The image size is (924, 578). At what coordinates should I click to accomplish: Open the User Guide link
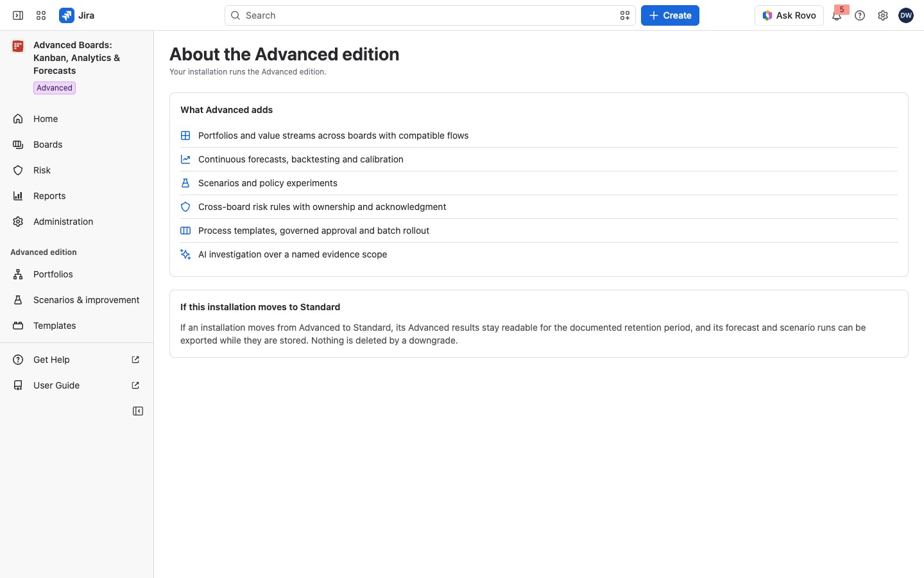pos(77,385)
